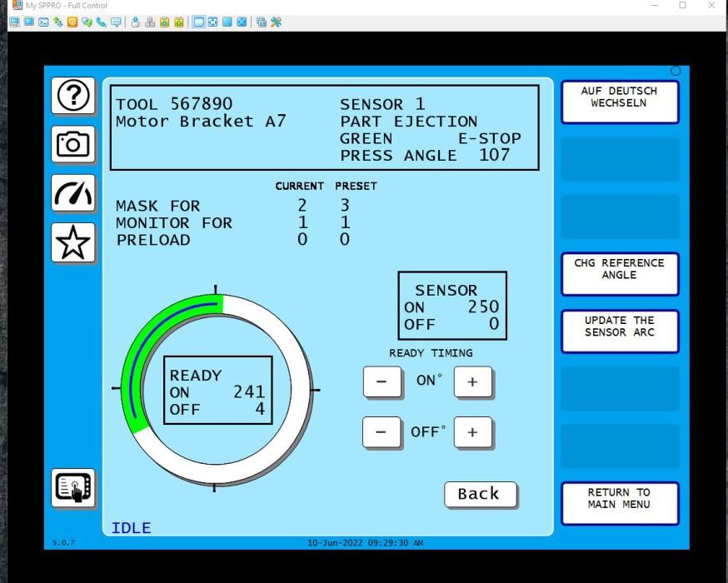Click the MASK FOR preset value 3
Image resolution: width=728 pixels, height=583 pixels.
coord(345,205)
